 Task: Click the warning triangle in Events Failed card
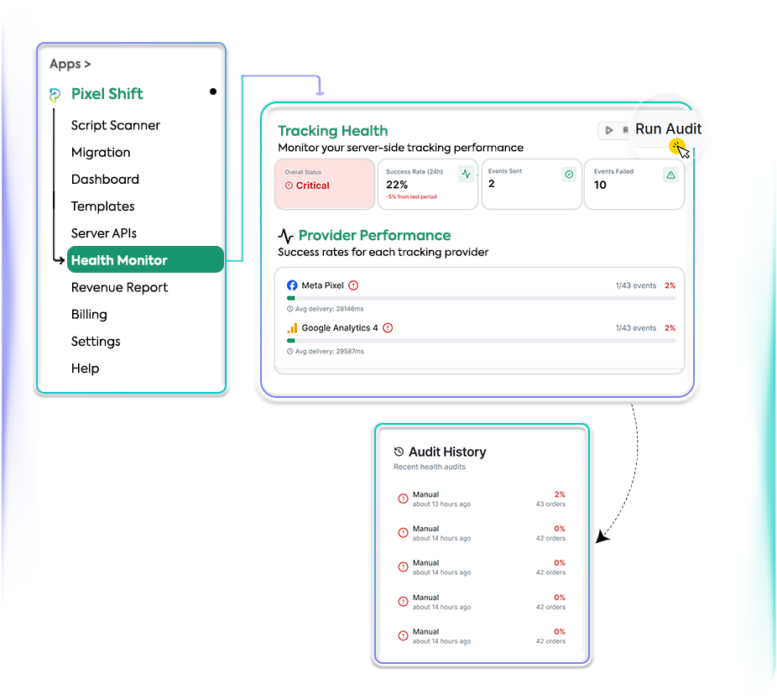coord(670,175)
